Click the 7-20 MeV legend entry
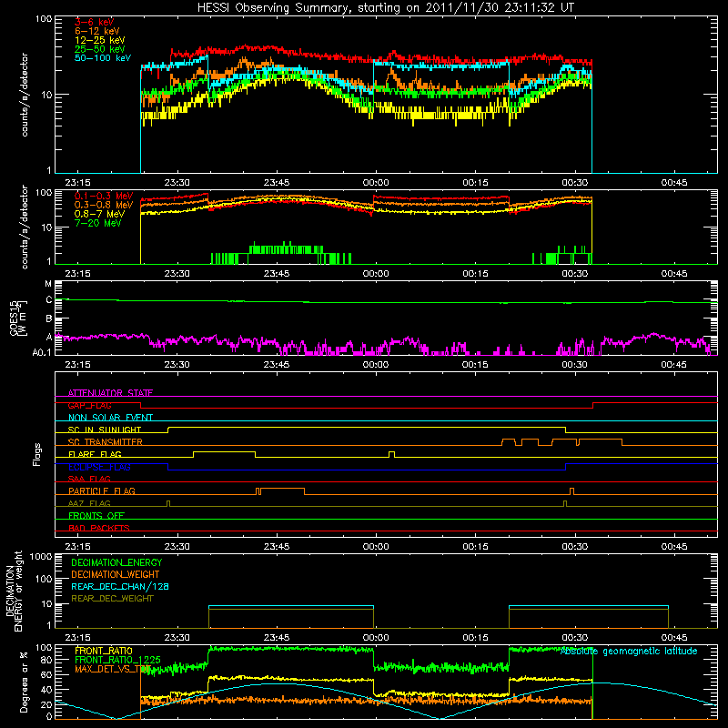728x728 pixels. (x=98, y=223)
